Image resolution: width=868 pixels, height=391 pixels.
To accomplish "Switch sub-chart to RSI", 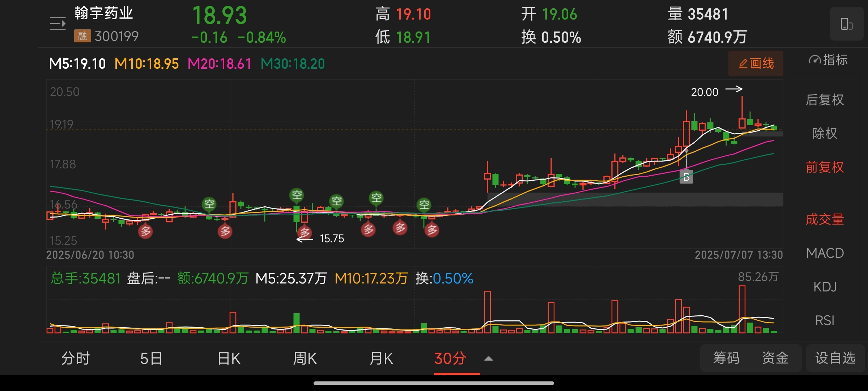I will click(x=825, y=320).
